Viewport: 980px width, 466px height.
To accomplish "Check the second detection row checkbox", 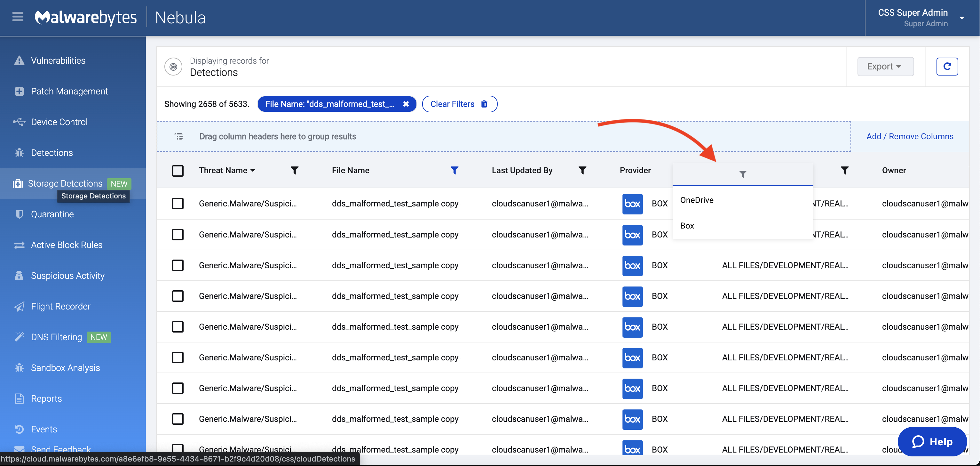I will click(x=178, y=235).
